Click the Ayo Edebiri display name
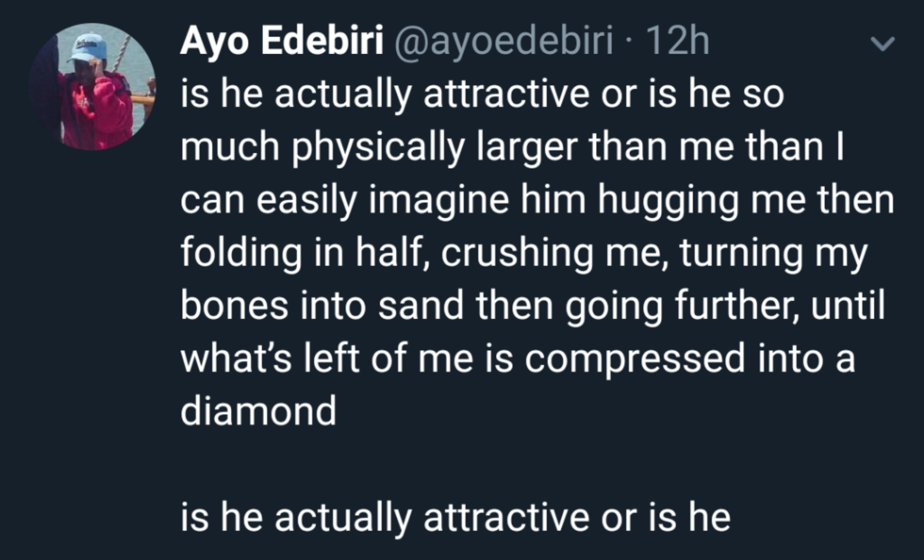The image size is (924, 560). pyautogui.click(x=282, y=41)
